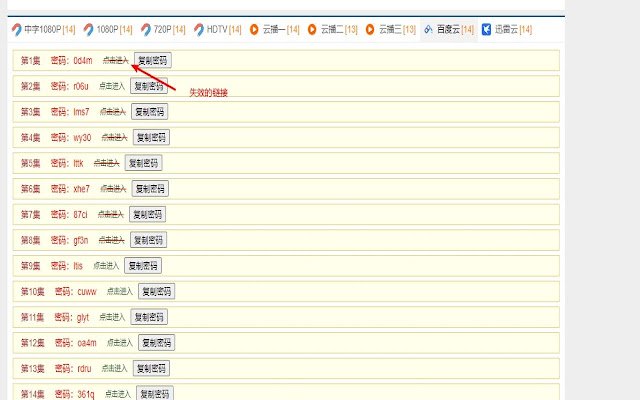Screen dimensions: 640x400
Task: Click the 百度云 tab
Action: coord(449,29)
